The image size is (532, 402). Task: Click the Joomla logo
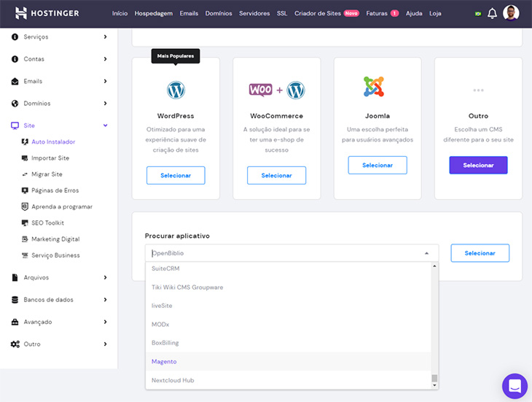click(374, 87)
